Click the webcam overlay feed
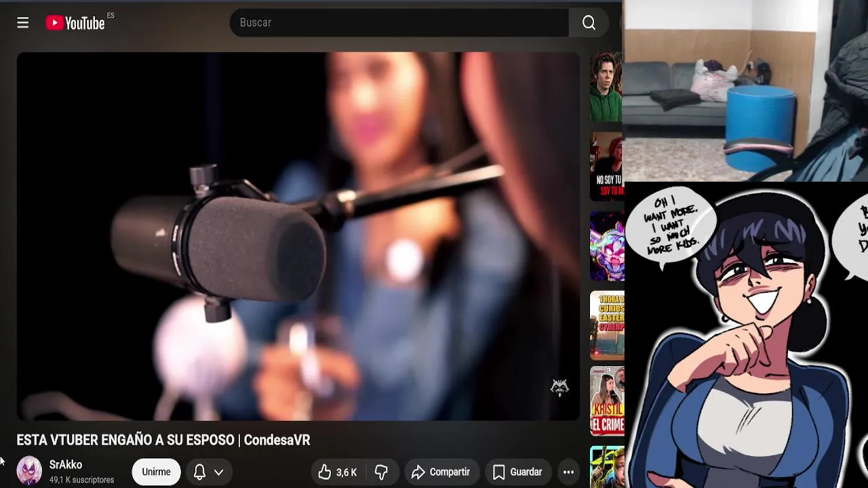Viewport: 868px width, 488px height. [x=745, y=91]
